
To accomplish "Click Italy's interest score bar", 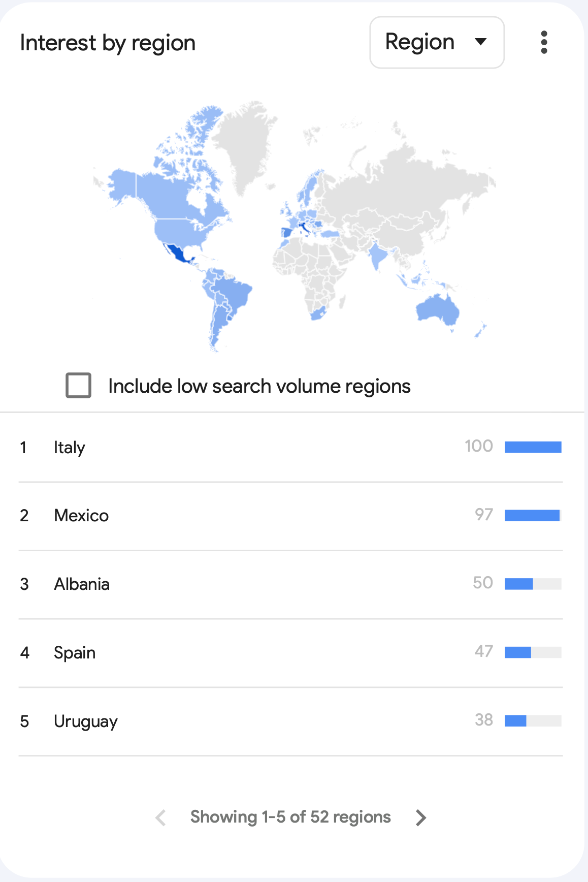I will coord(533,447).
